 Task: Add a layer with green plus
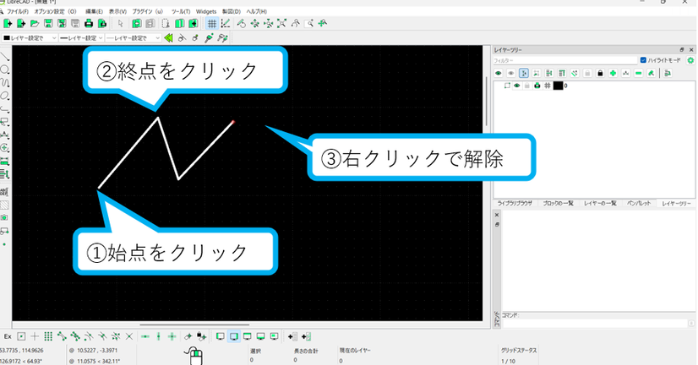[613, 73]
